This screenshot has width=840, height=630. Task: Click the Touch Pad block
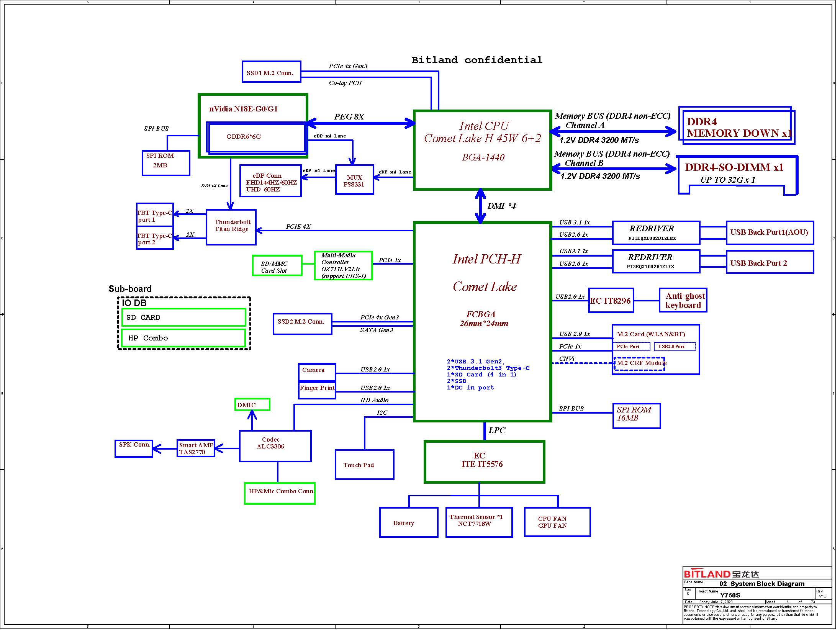pos(364,465)
